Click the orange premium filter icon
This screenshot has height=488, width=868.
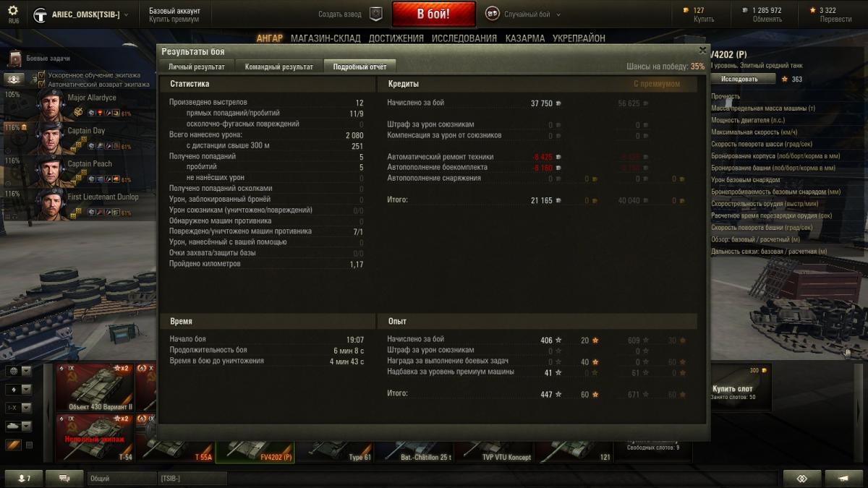point(14,445)
